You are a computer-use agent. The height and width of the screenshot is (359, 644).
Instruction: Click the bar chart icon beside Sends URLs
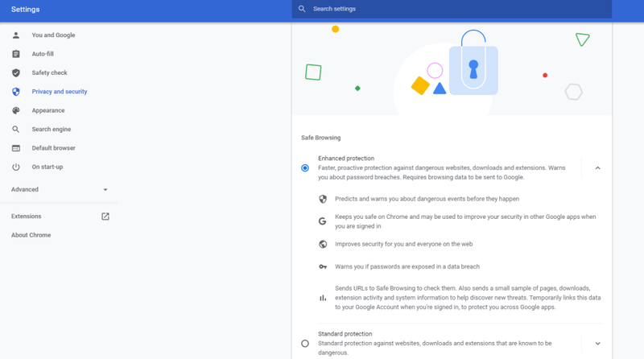[x=323, y=298]
